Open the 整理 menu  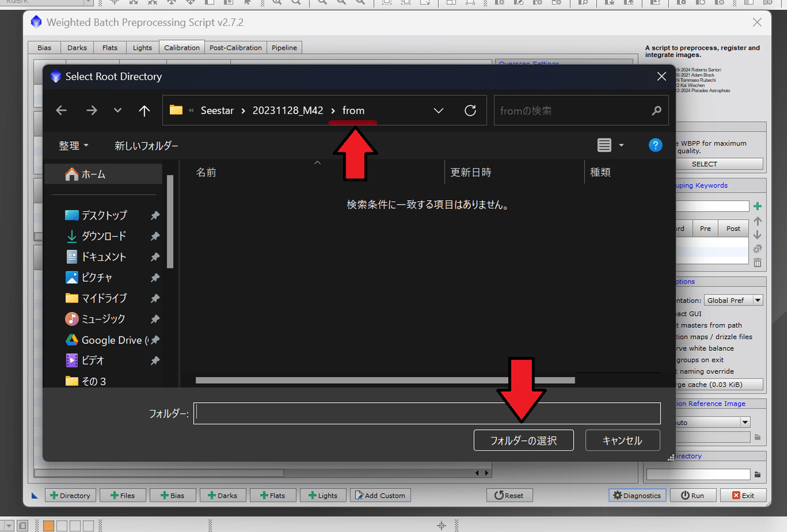click(x=73, y=146)
